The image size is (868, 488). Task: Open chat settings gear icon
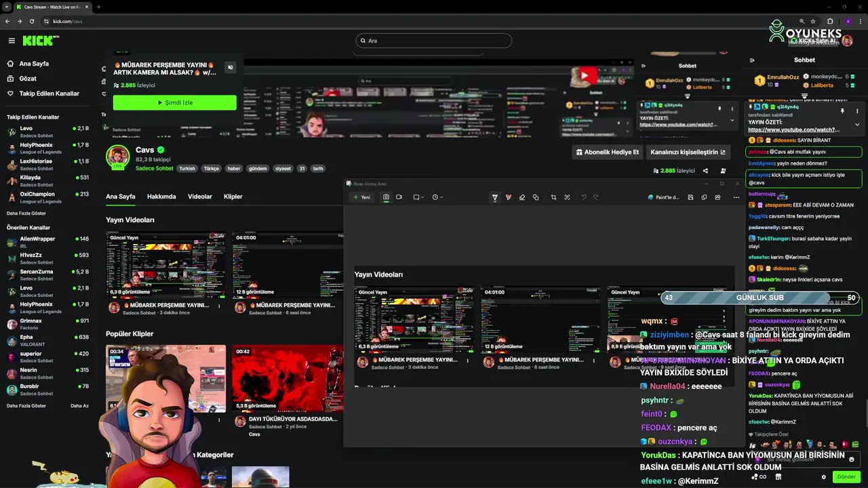click(x=824, y=476)
